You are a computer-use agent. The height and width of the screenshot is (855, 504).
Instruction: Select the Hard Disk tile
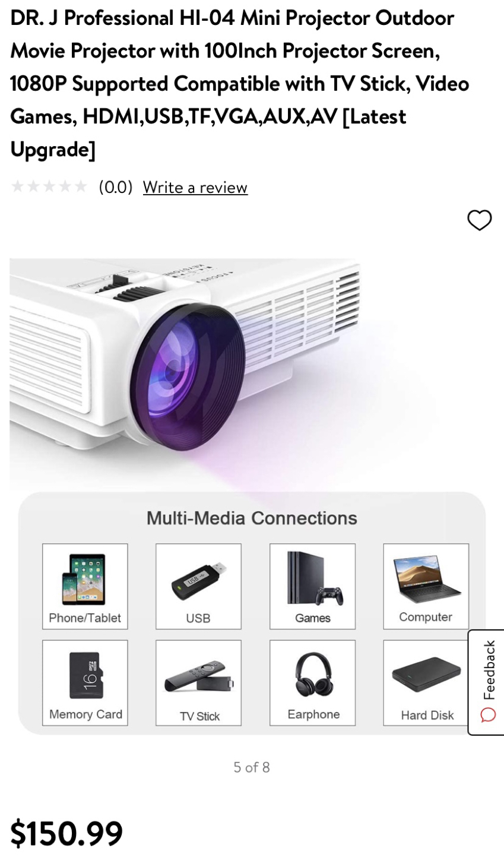pyautogui.click(x=426, y=683)
